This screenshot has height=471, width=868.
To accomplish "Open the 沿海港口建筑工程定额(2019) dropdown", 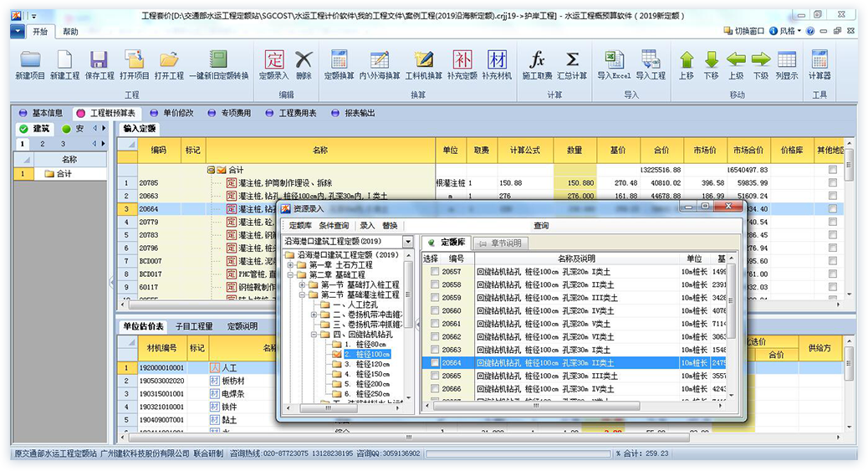I will (408, 242).
